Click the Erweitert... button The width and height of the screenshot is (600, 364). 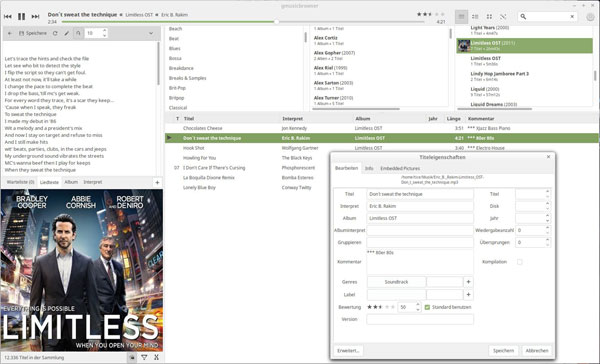(348, 351)
